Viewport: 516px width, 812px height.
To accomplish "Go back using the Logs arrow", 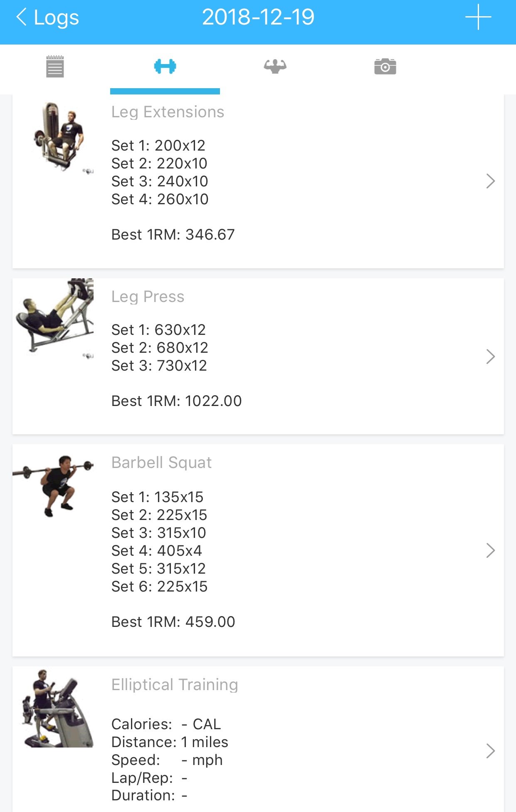I will pyautogui.click(x=22, y=17).
